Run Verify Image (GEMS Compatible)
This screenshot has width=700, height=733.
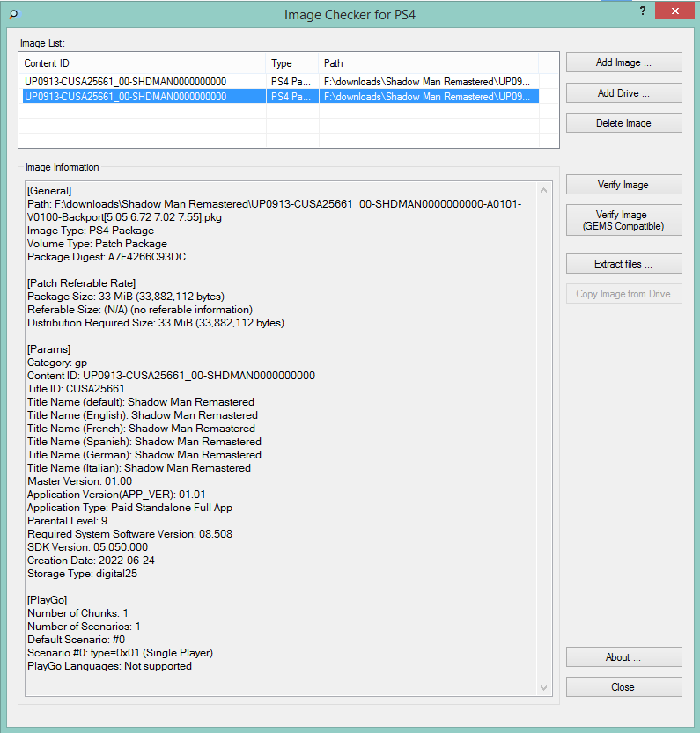623,220
